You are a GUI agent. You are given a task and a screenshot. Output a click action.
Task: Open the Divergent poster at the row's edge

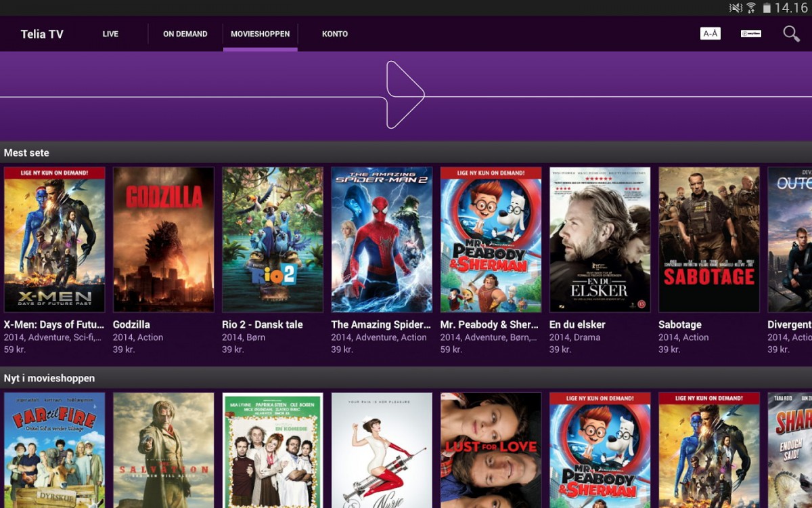click(x=790, y=240)
